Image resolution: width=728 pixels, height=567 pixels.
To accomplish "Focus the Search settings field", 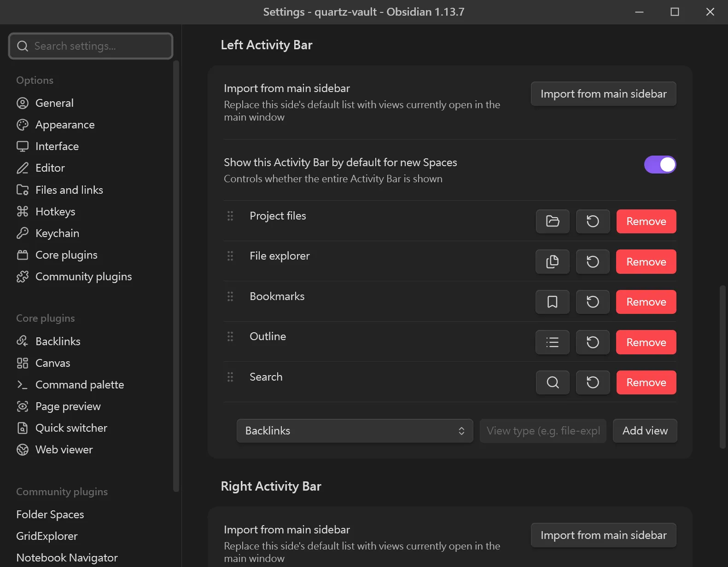I will click(91, 46).
